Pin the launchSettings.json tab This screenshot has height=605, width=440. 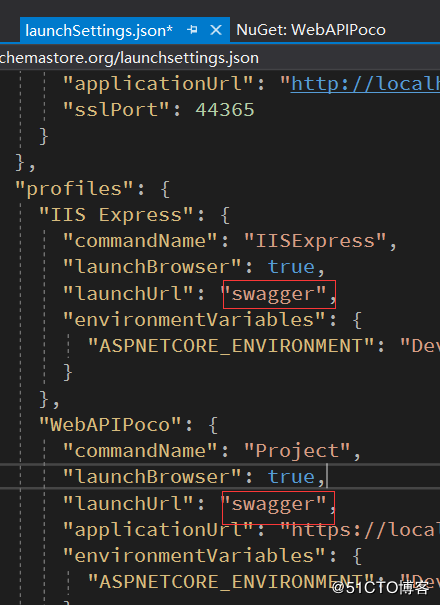pyautogui.click(x=192, y=30)
